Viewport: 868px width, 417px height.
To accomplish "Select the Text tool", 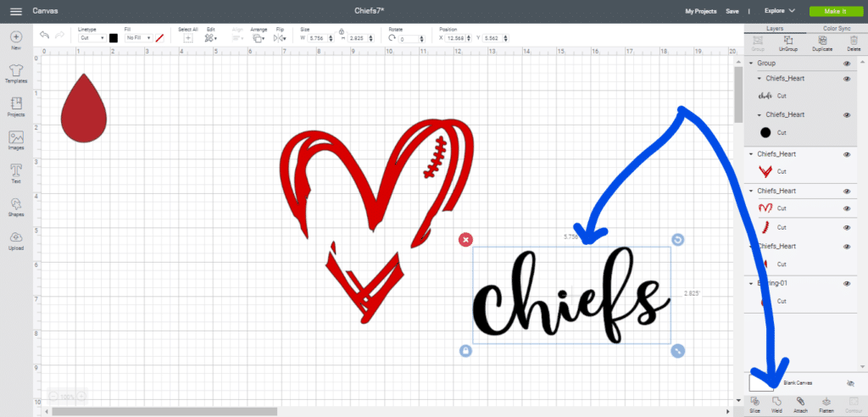I will pos(16,174).
